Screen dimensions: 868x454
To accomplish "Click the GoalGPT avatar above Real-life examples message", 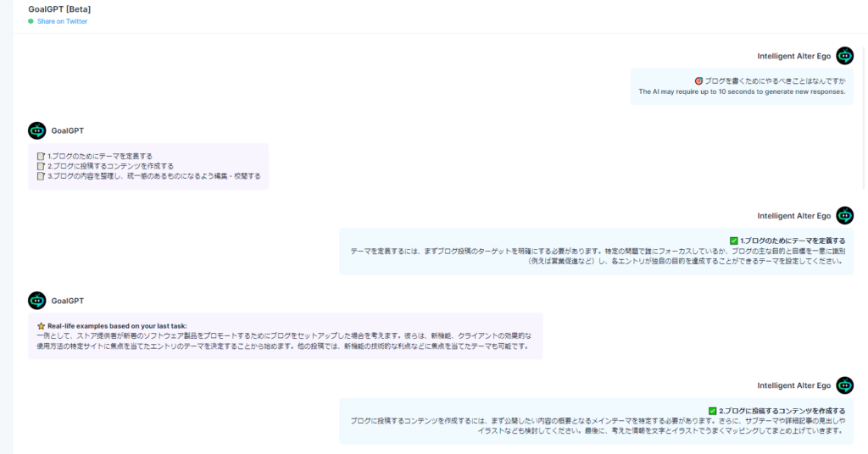I will (36, 301).
